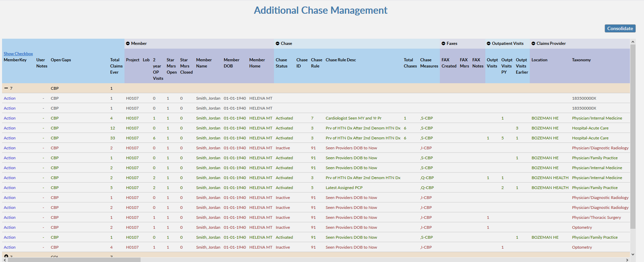Click the horizontal scrollbar right arrow

627,260
